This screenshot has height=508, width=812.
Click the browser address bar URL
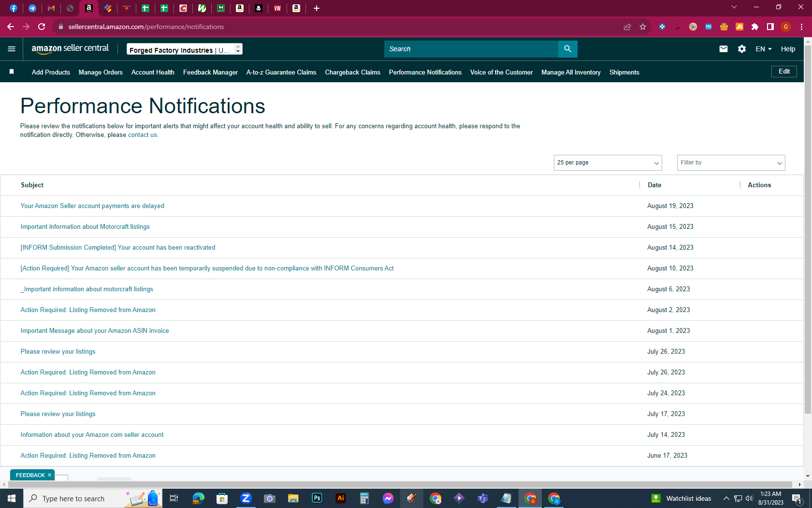[x=146, y=27]
